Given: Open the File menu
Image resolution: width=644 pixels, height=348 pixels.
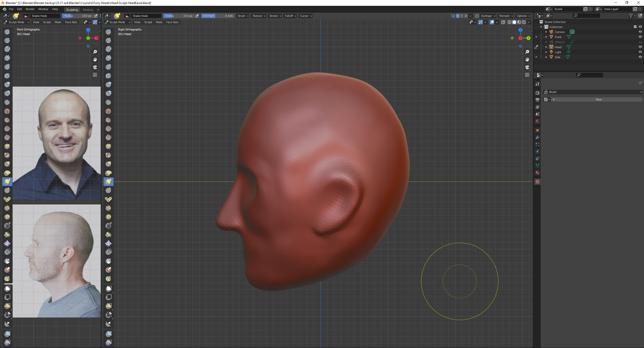Looking at the screenshot, I should tap(11, 9).
